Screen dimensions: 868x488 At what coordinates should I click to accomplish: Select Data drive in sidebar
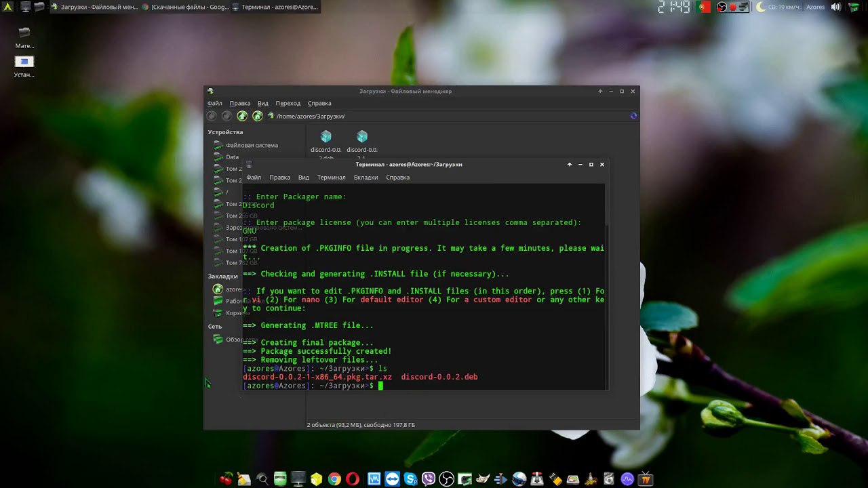[227, 157]
